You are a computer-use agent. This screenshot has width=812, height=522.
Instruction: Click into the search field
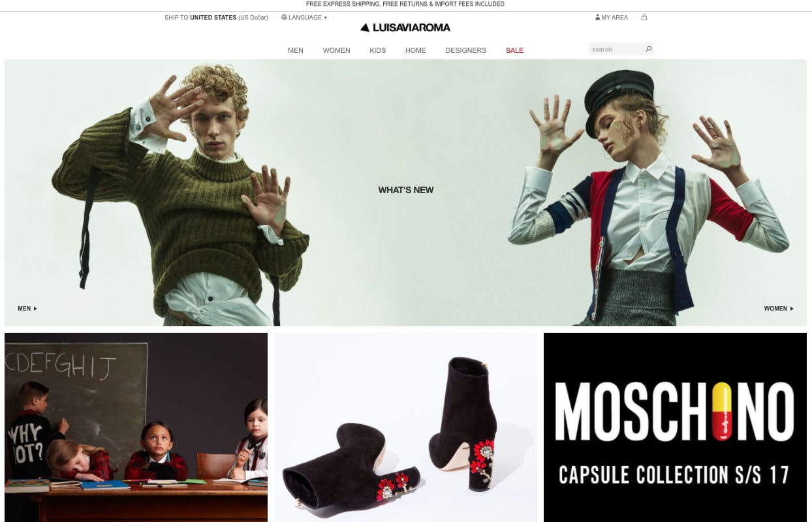coord(616,49)
